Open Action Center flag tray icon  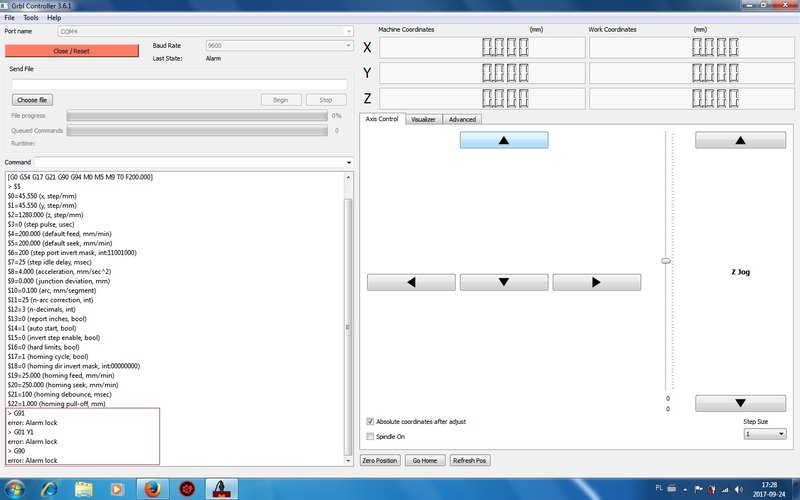click(699, 489)
